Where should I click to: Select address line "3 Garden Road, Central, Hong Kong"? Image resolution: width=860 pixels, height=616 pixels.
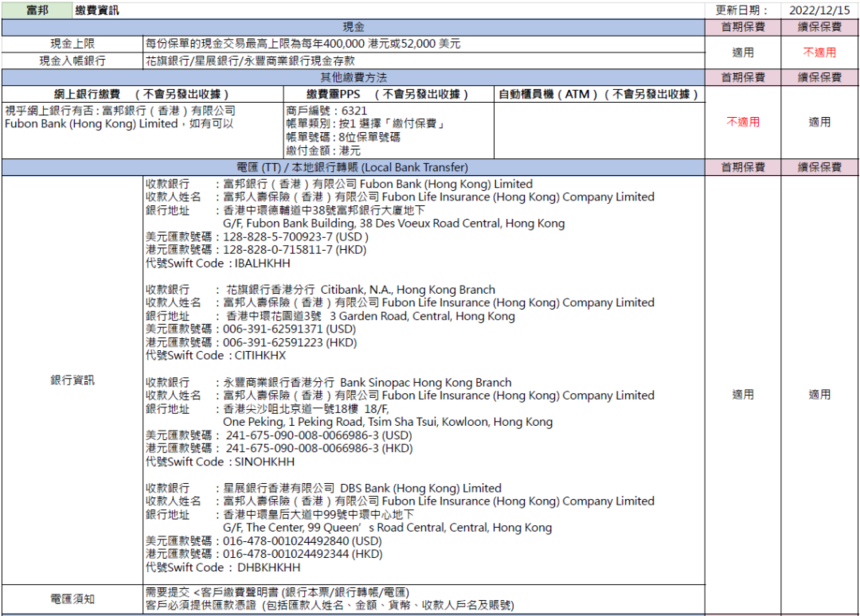pyautogui.click(x=422, y=317)
